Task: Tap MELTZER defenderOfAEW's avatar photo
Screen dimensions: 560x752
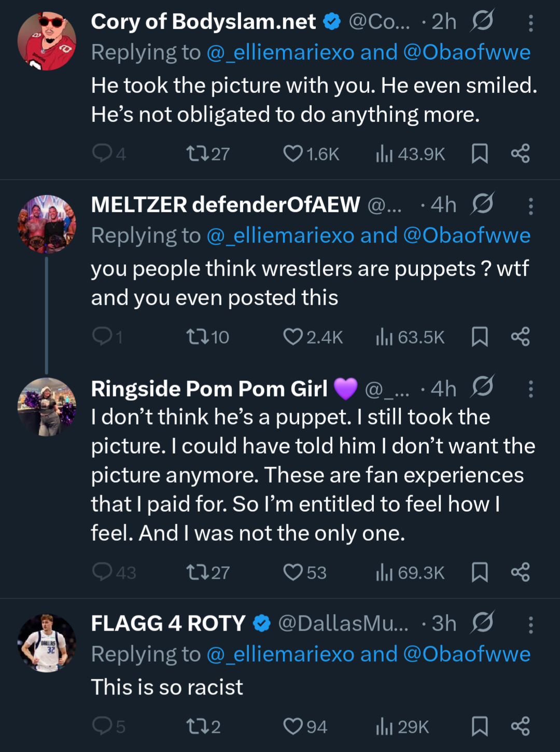Action: click(x=47, y=224)
